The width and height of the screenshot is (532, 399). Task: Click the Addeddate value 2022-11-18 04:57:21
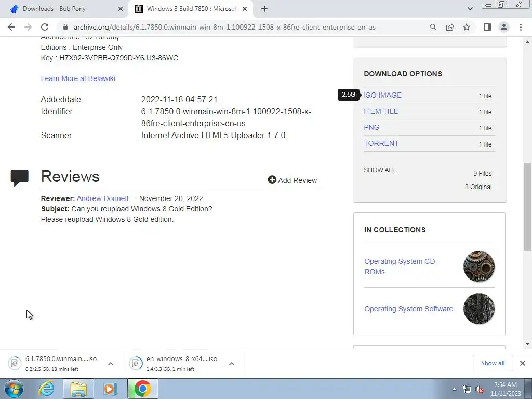[179, 99]
